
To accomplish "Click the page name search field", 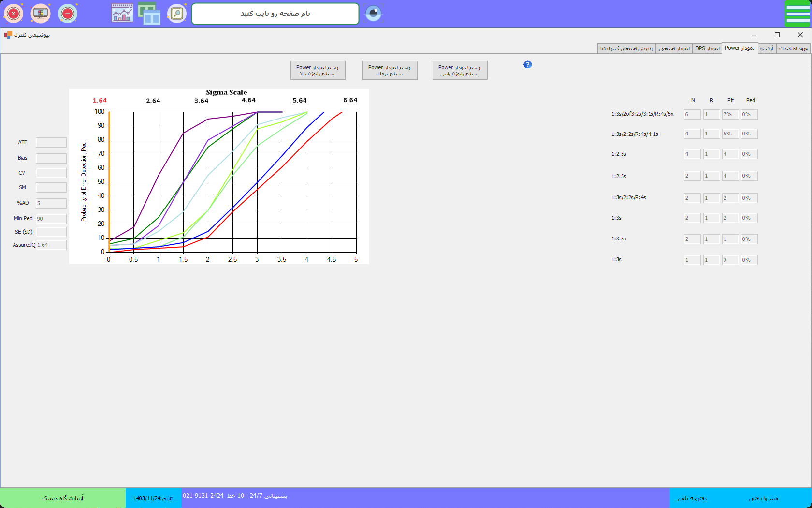I will (x=275, y=14).
